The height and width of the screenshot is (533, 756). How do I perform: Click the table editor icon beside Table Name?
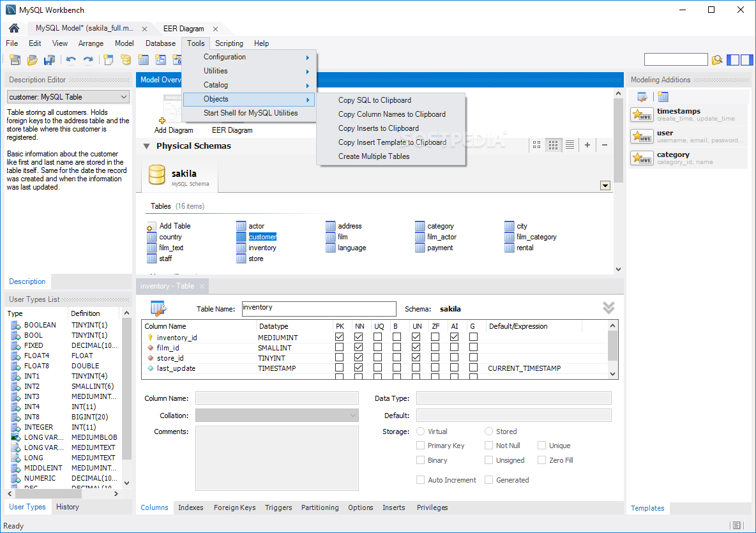tap(158, 308)
